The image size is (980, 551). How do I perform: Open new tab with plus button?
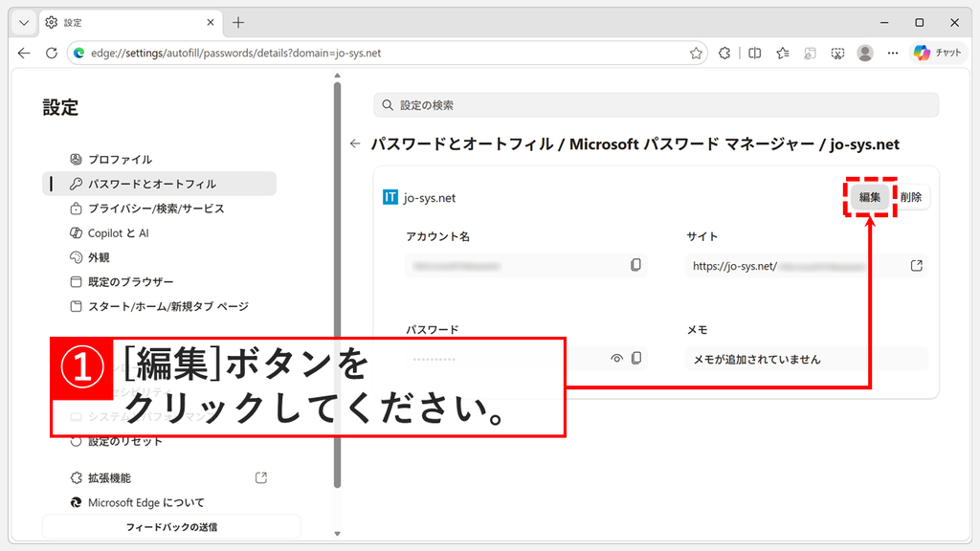(x=238, y=23)
